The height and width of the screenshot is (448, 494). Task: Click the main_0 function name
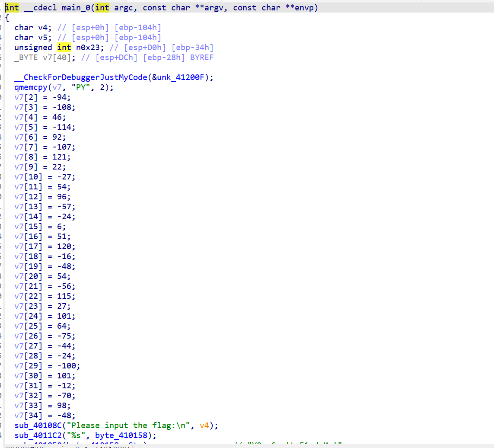click(76, 7)
